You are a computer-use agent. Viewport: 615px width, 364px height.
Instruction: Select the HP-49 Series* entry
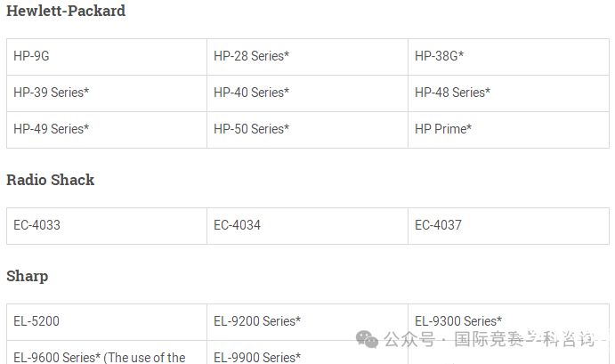[x=107, y=130]
